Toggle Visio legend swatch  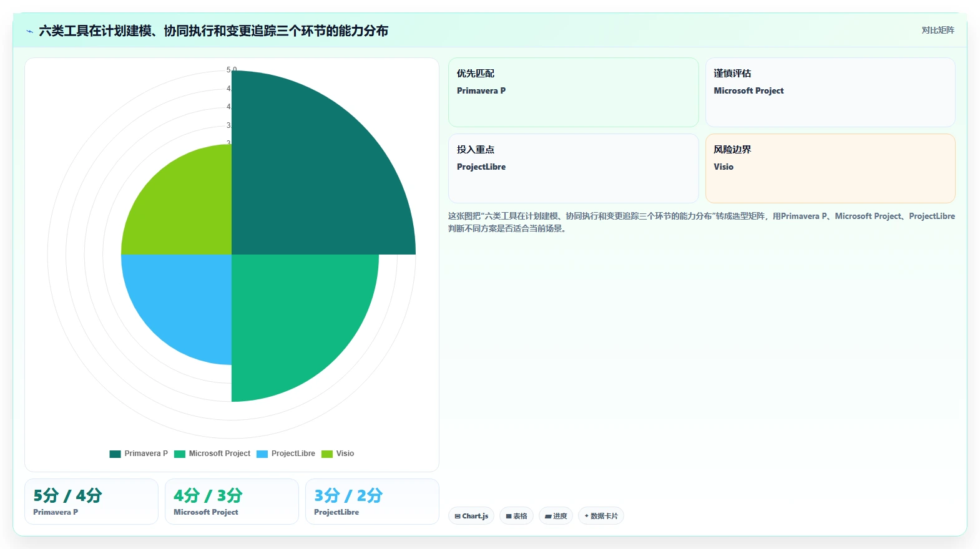click(327, 454)
